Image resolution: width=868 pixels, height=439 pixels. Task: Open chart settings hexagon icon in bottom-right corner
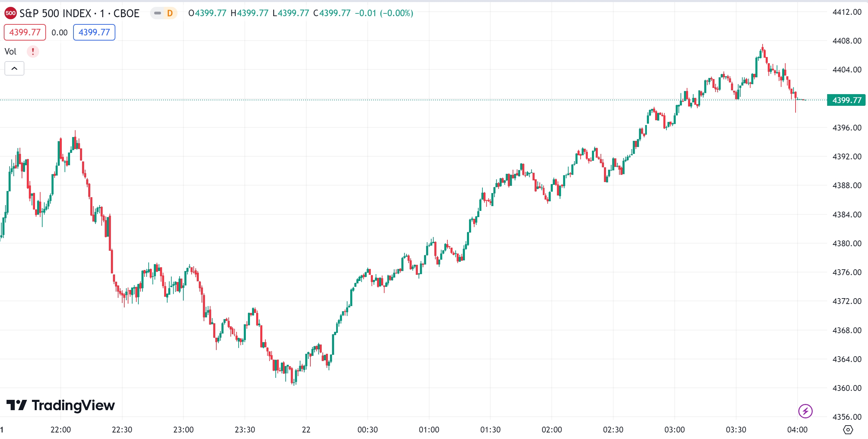(848, 429)
